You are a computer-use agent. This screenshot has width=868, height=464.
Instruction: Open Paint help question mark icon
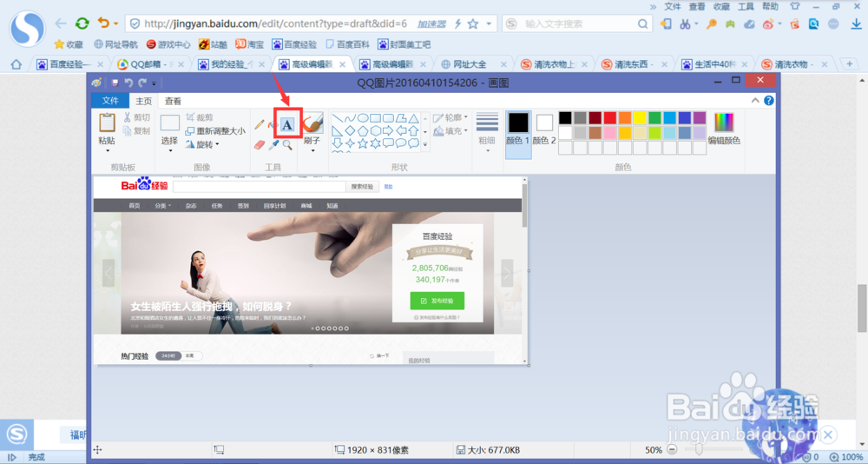[x=769, y=100]
